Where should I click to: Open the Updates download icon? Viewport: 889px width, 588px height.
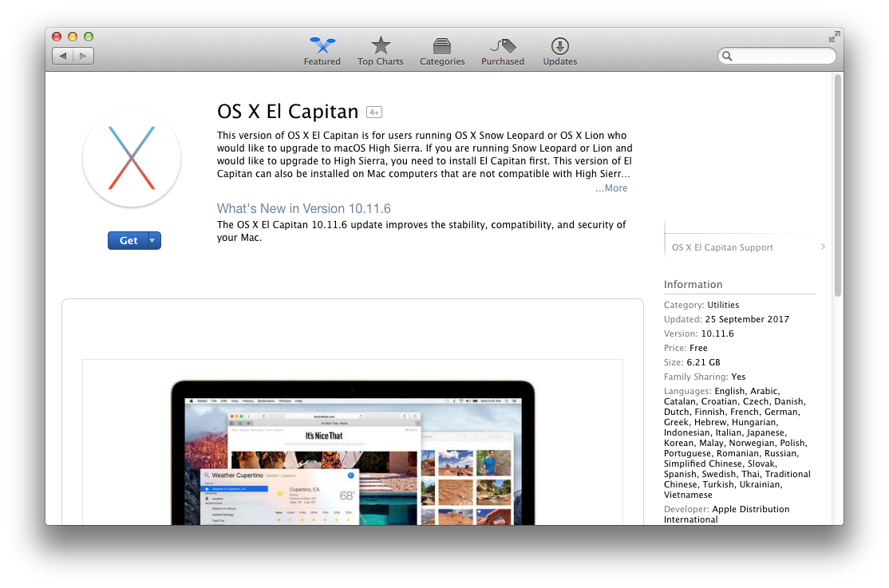[x=559, y=46]
